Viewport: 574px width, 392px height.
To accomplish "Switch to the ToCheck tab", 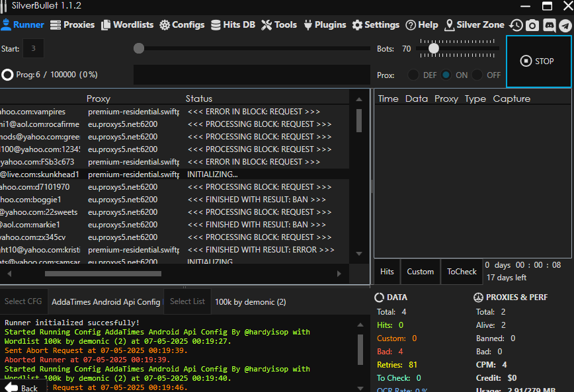I will (462, 272).
